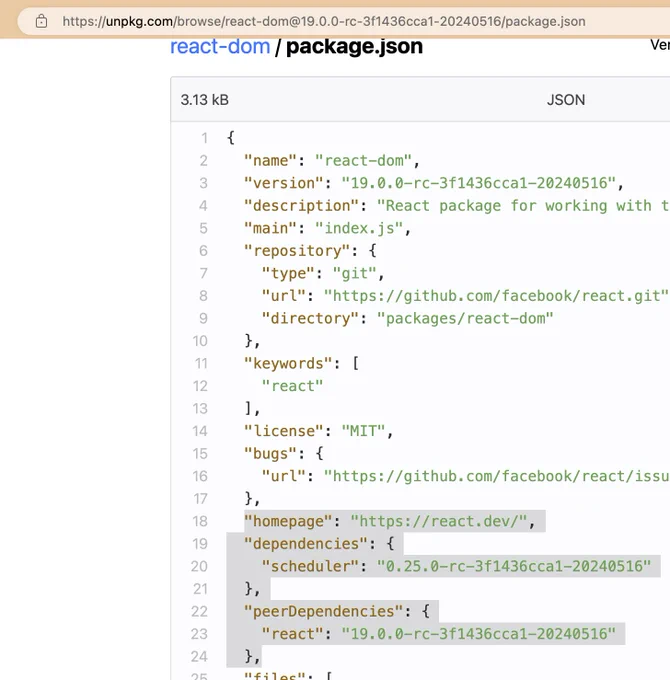Click line number 23
This screenshot has height=680, width=670.
coord(199,634)
